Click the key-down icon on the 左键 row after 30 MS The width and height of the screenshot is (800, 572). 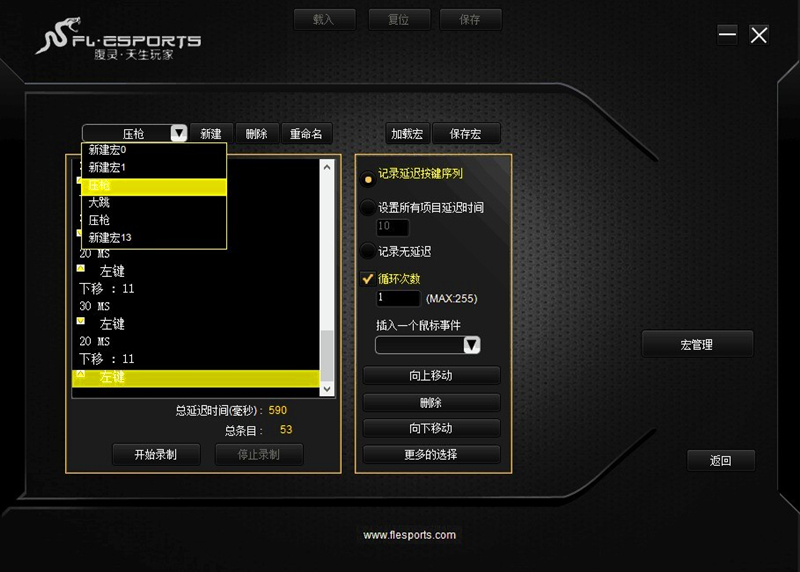81,321
